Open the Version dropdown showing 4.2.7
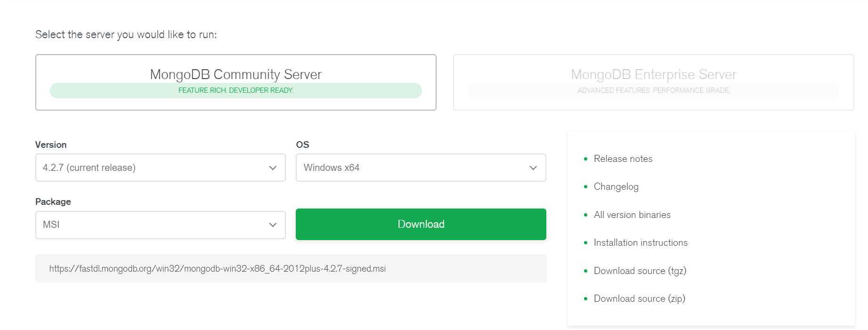868x330 pixels. 160,168
